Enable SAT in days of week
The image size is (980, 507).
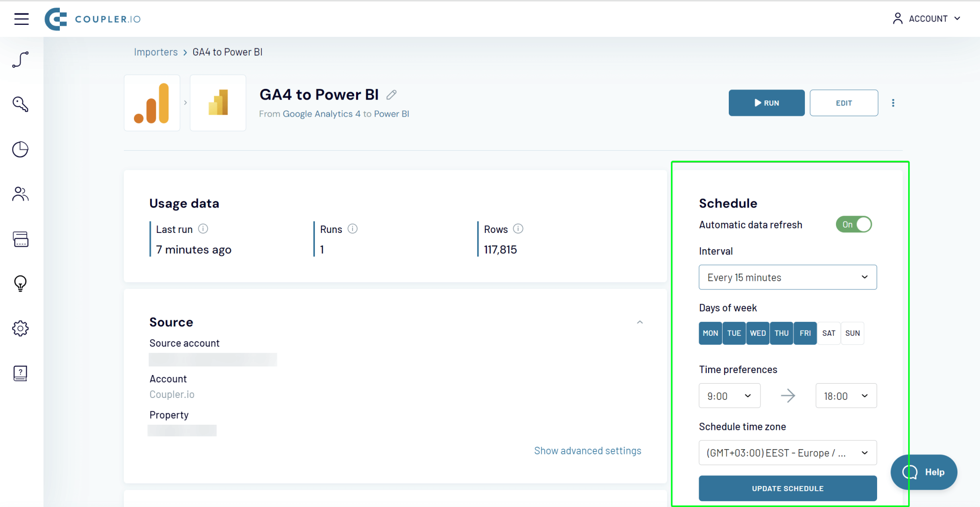[829, 333]
